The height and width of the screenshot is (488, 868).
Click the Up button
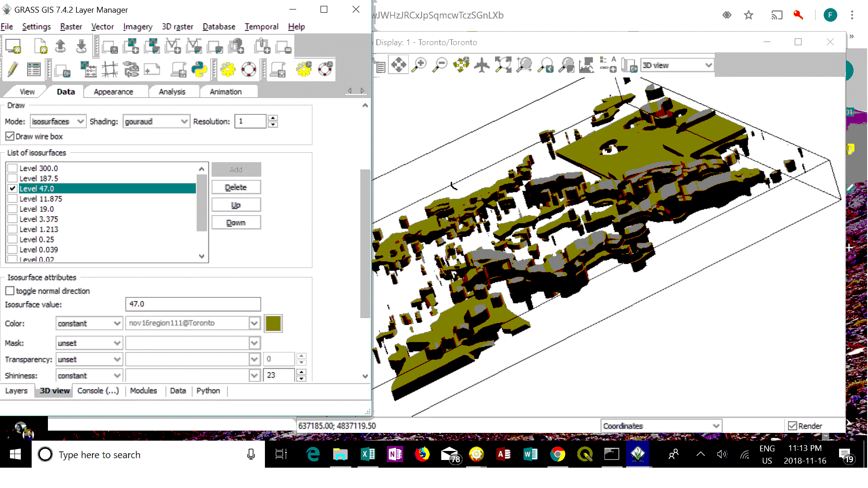point(236,205)
